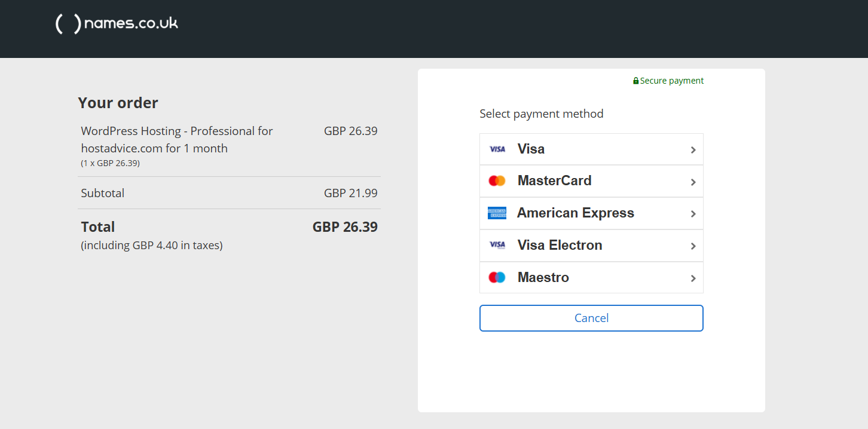
Task: Click the Visa card logo icon
Action: (x=497, y=149)
